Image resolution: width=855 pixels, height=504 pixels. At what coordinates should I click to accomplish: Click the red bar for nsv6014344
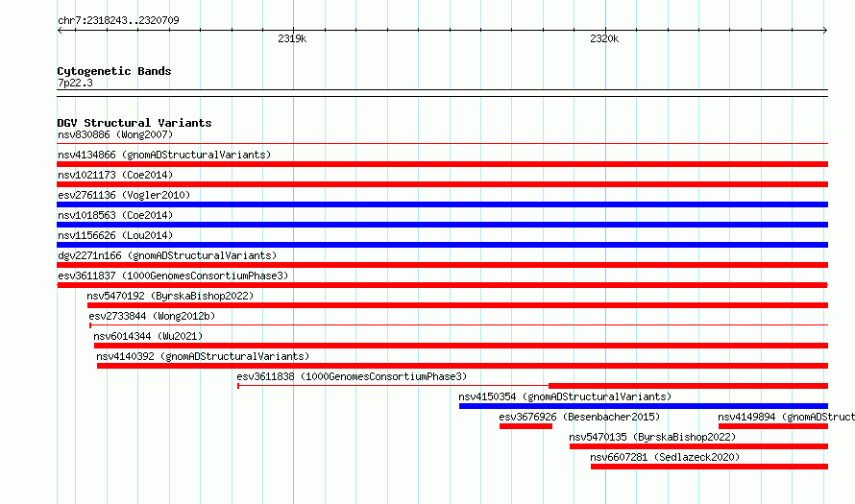click(461, 346)
